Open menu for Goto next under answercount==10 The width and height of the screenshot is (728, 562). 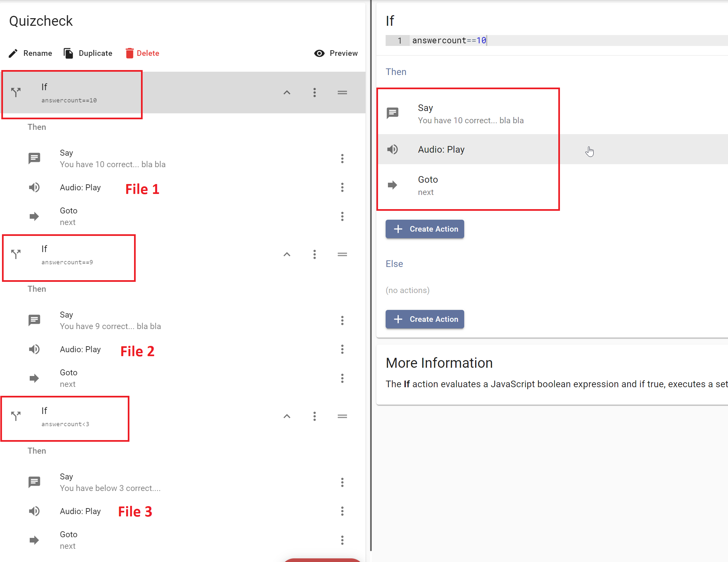click(342, 216)
